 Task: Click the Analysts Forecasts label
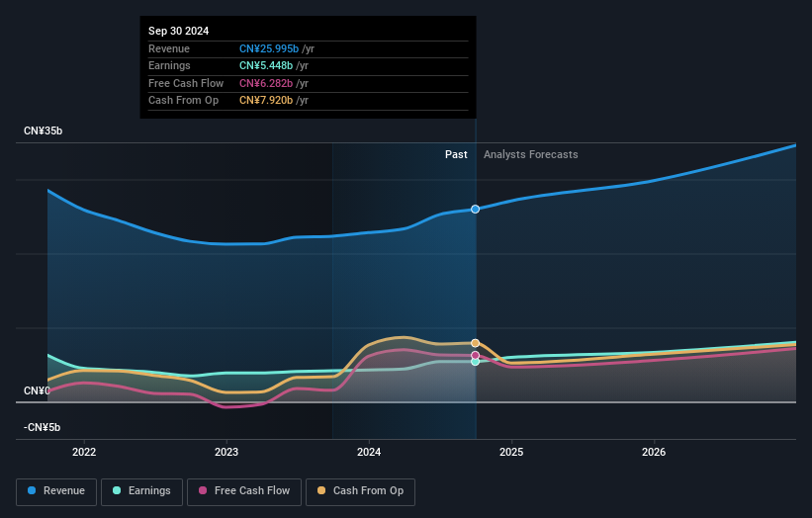[531, 154]
